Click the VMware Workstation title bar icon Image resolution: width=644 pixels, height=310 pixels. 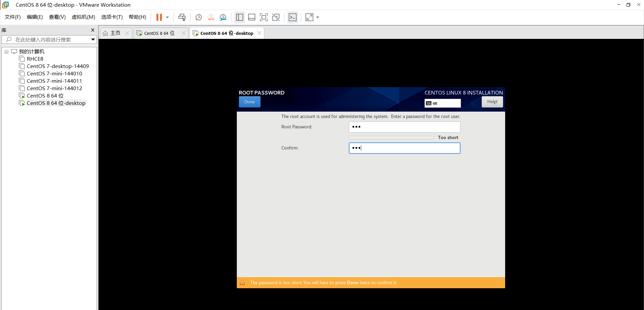pyautogui.click(x=5, y=5)
